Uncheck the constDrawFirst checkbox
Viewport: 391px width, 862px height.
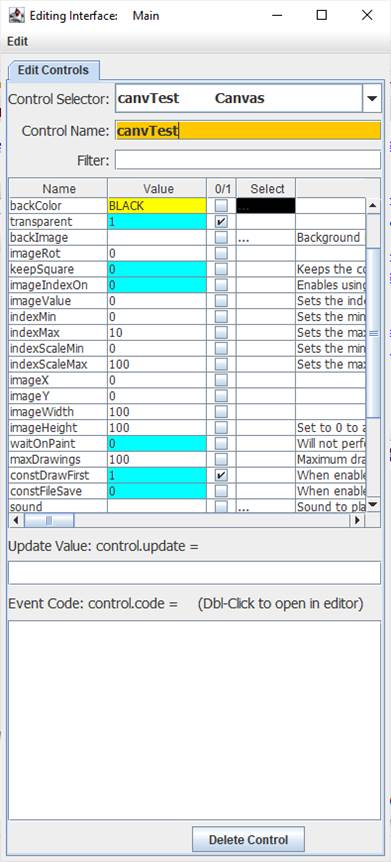click(x=221, y=475)
